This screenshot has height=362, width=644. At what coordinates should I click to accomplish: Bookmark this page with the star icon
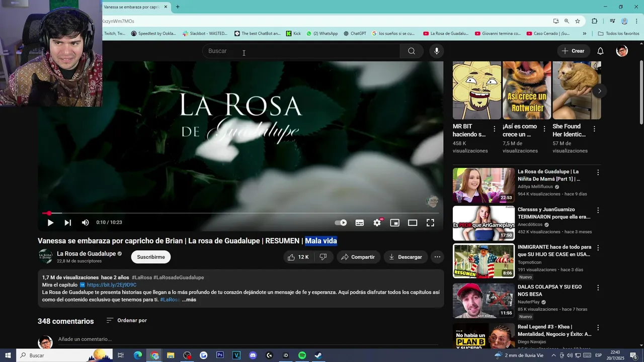(x=578, y=21)
